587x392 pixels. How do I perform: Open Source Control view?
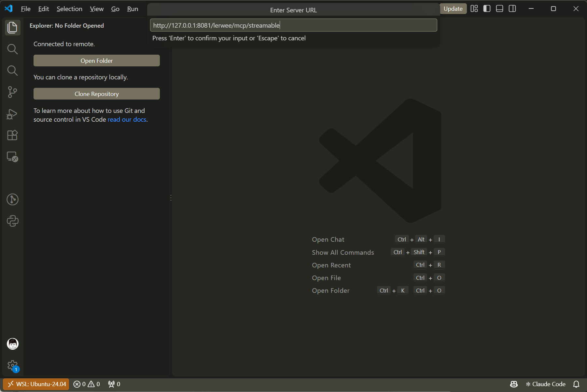12,92
